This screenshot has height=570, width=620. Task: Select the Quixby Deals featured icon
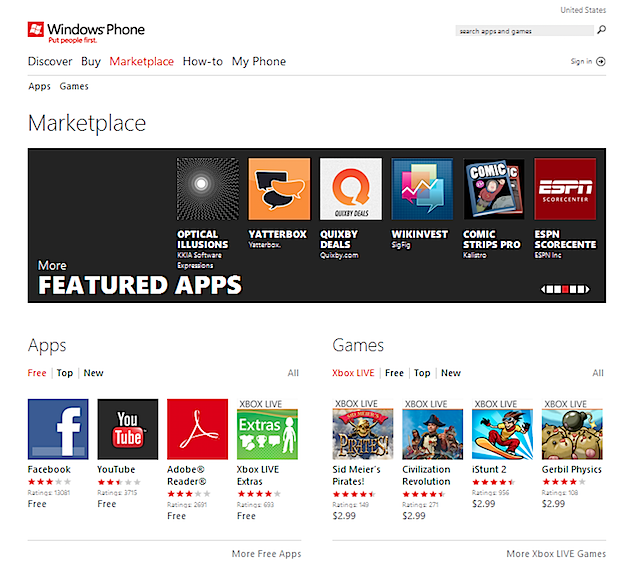[350, 188]
